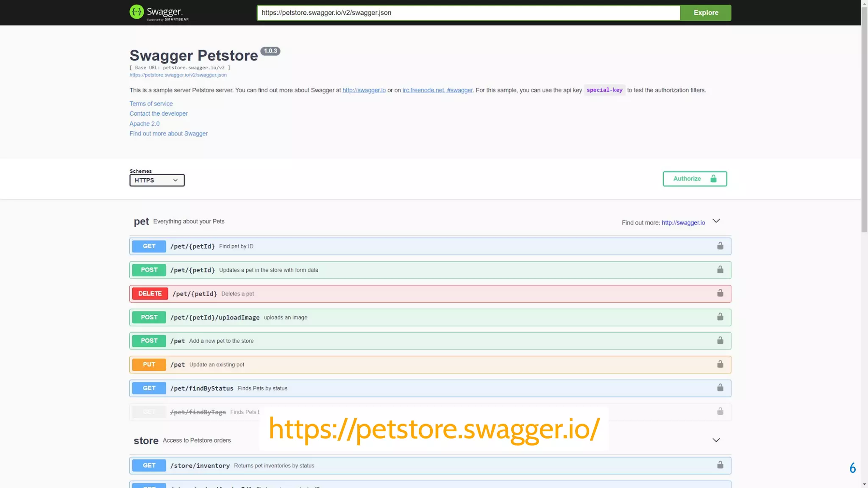Image resolution: width=868 pixels, height=488 pixels.
Task: Collapse the pet section chevron
Action: pos(716,221)
